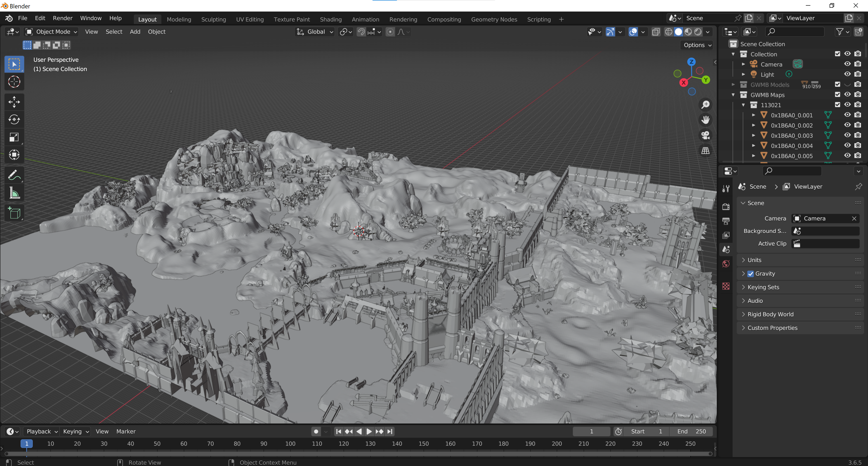Expand GWMB Models collection tree
This screenshot has width=868, height=466.
click(x=733, y=85)
